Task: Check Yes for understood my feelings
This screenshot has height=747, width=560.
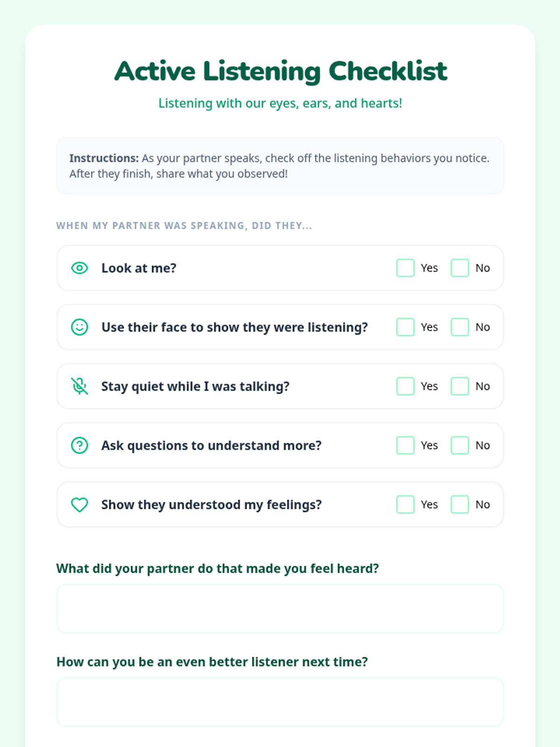Action: [405, 505]
